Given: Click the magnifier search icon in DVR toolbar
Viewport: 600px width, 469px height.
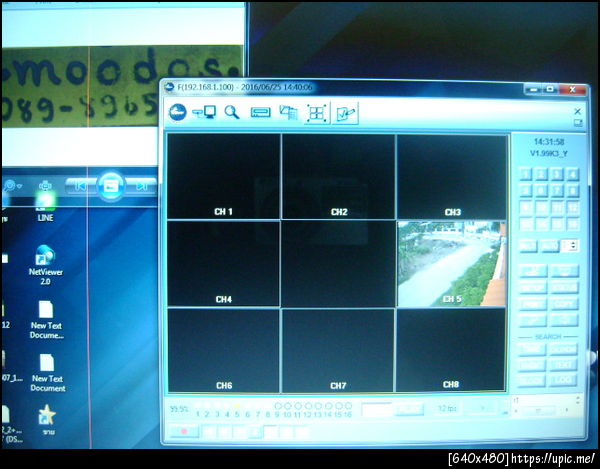Looking at the screenshot, I should (x=232, y=112).
